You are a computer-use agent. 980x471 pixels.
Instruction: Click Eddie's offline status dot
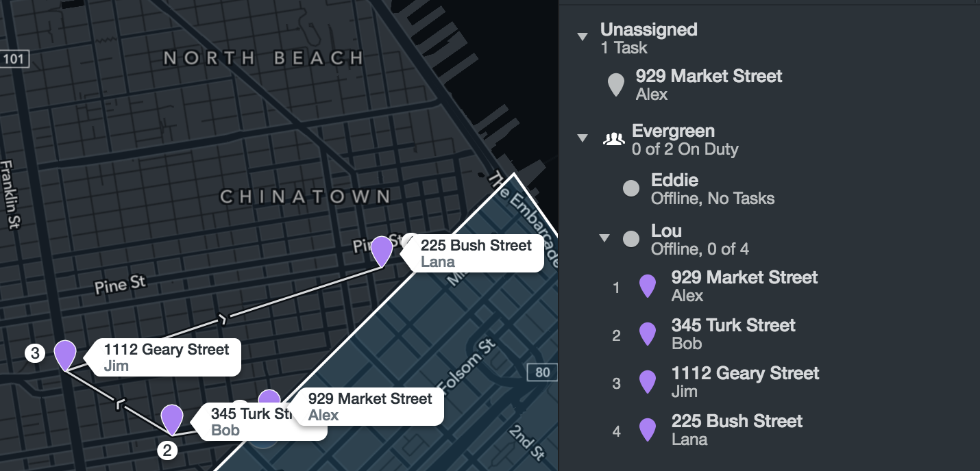[630, 189]
